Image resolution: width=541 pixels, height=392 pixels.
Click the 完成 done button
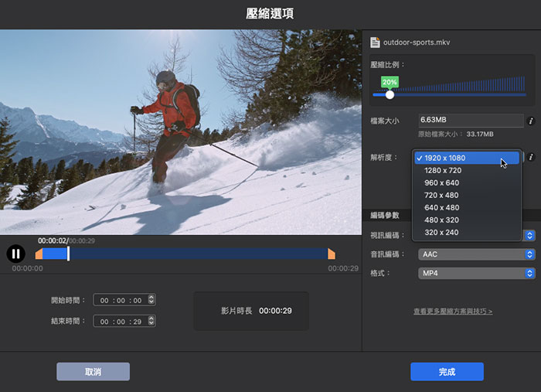pos(447,372)
